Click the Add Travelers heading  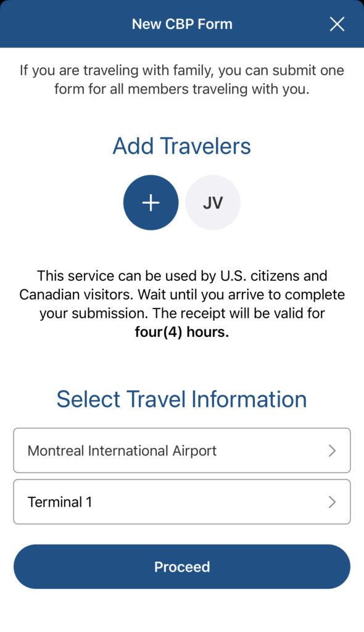point(181,146)
